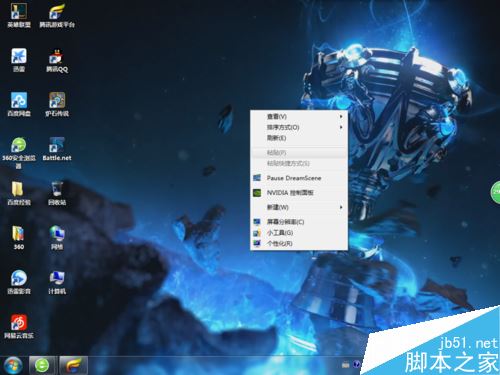Select the 腾讯游戏平台 desktop icon
The height and width of the screenshot is (375, 500).
[57, 15]
